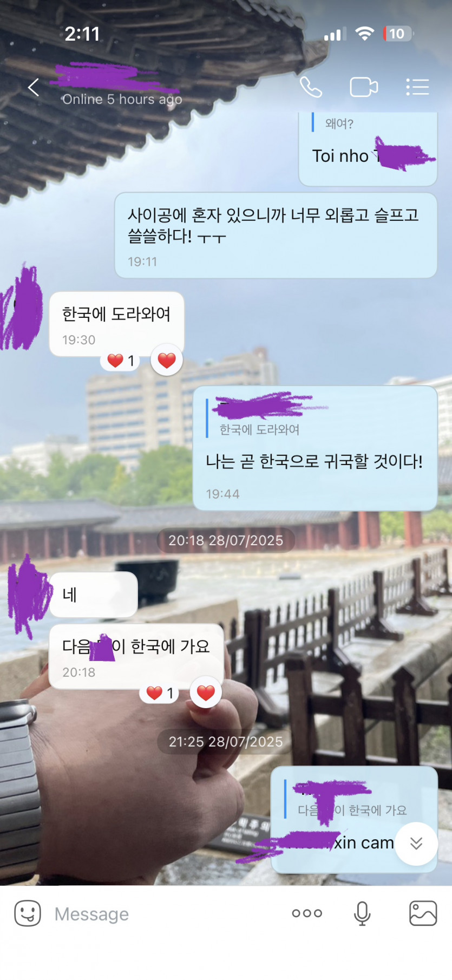
Task: Select the 사이공에 혼자 있으니까 message bubble
Action: [x=276, y=236]
